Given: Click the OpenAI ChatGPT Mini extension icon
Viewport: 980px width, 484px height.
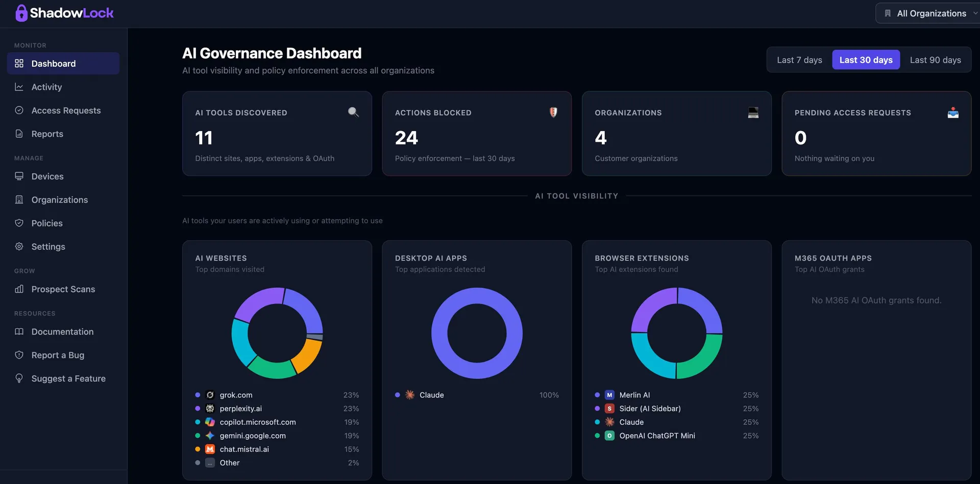Looking at the screenshot, I should tap(609, 436).
